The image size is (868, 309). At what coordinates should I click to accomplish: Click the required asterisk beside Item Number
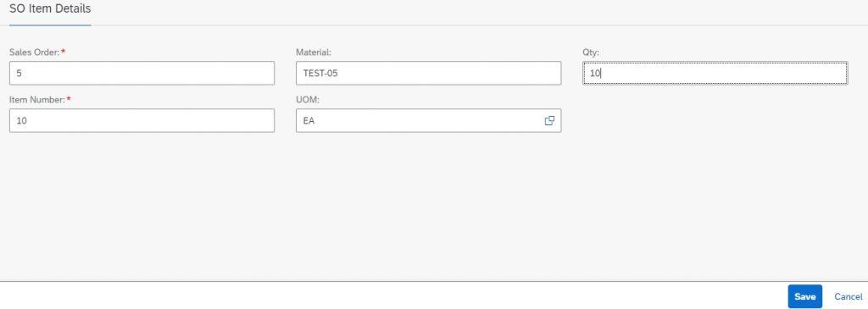click(69, 98)
